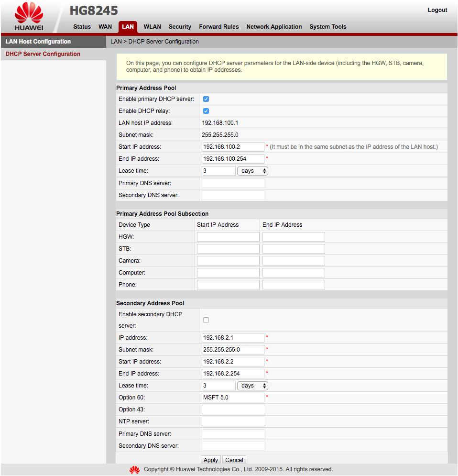The width and height of the screenshot is (458, 476).
Task: Click the Computer End IP Address field
Action: 294,273
